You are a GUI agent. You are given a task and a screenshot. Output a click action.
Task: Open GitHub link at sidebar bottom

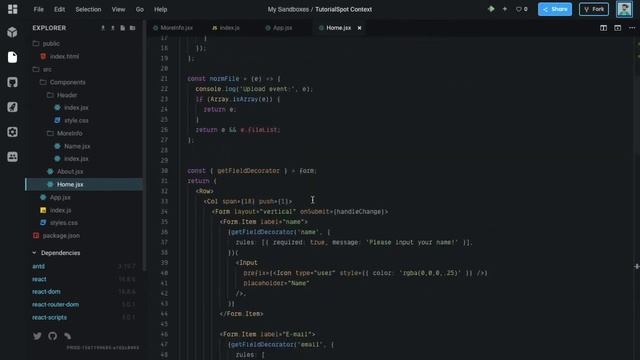pyautogui.click(x=53, y=336)
